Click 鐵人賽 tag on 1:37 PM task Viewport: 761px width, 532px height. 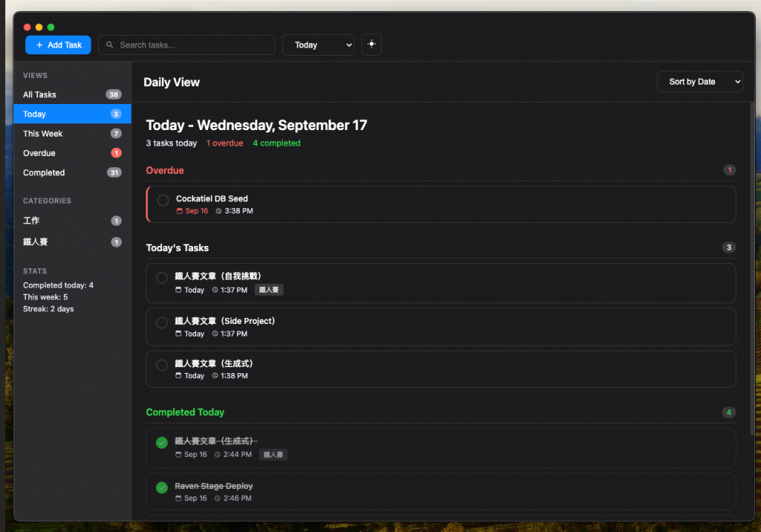[x=269, y=290]
